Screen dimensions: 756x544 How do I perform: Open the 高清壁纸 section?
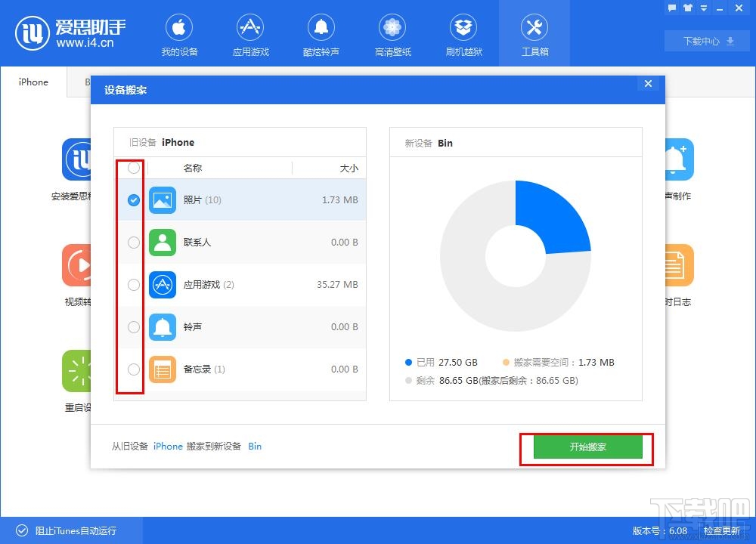pos(392,34)
